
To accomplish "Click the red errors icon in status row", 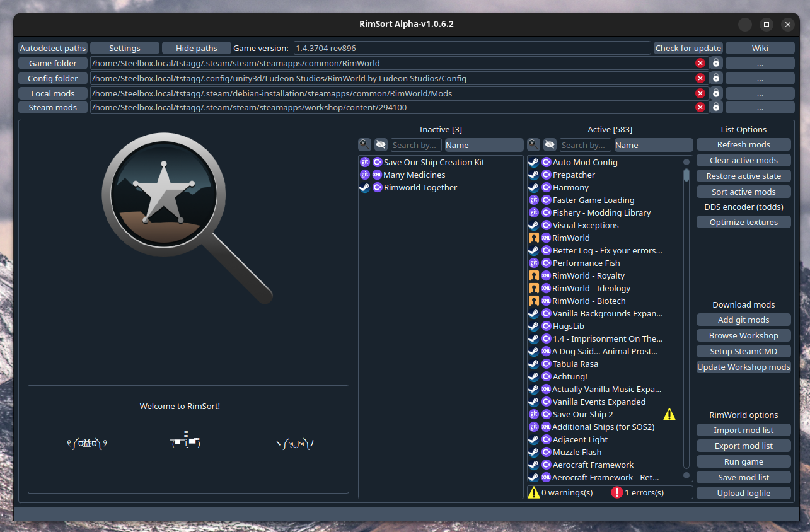I will (617, 492).
